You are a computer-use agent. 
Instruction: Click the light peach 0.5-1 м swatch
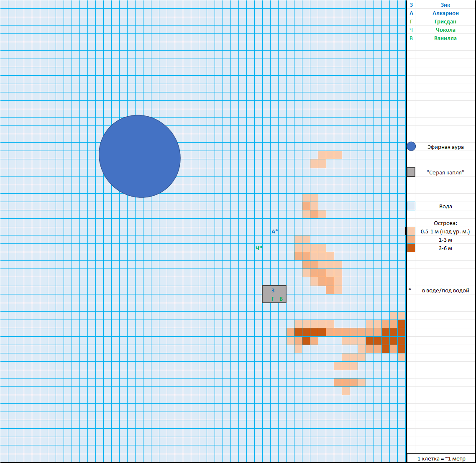411,231
